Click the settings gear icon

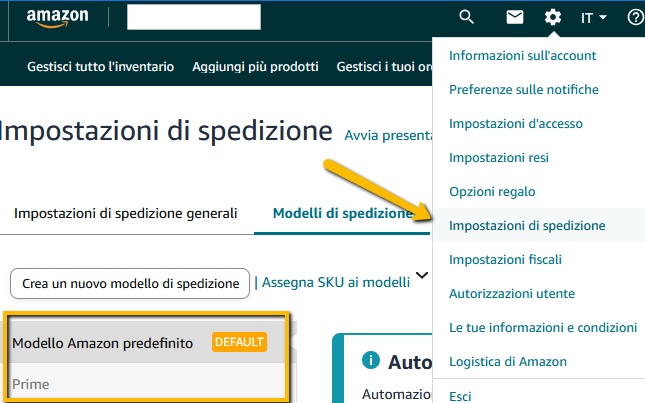552,17
